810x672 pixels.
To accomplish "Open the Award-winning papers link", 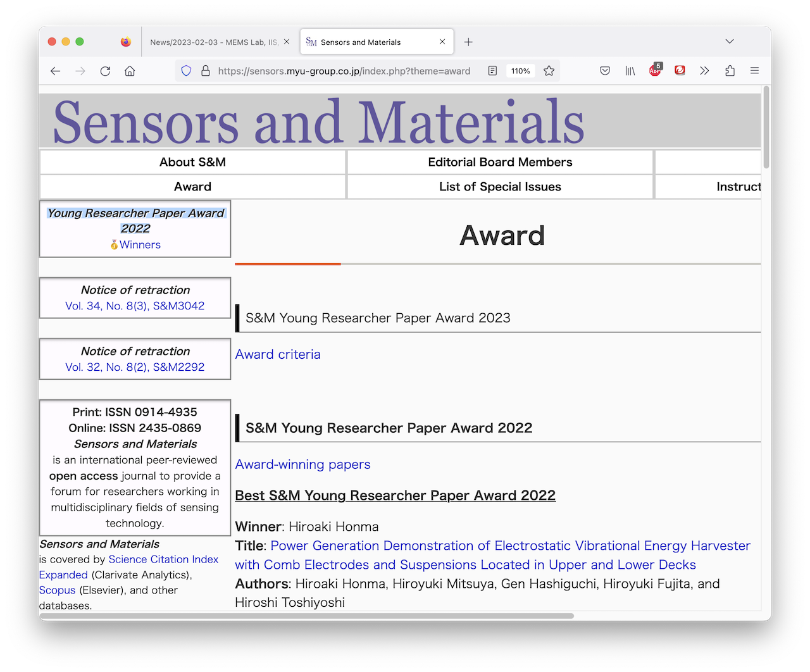I will tap(302, 464).
